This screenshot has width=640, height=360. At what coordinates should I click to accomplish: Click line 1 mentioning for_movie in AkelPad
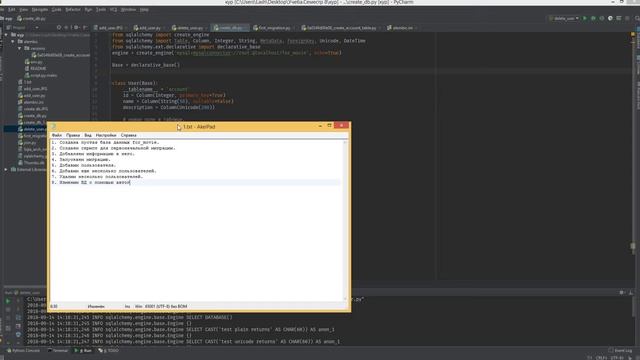click(x=105, y=142)
